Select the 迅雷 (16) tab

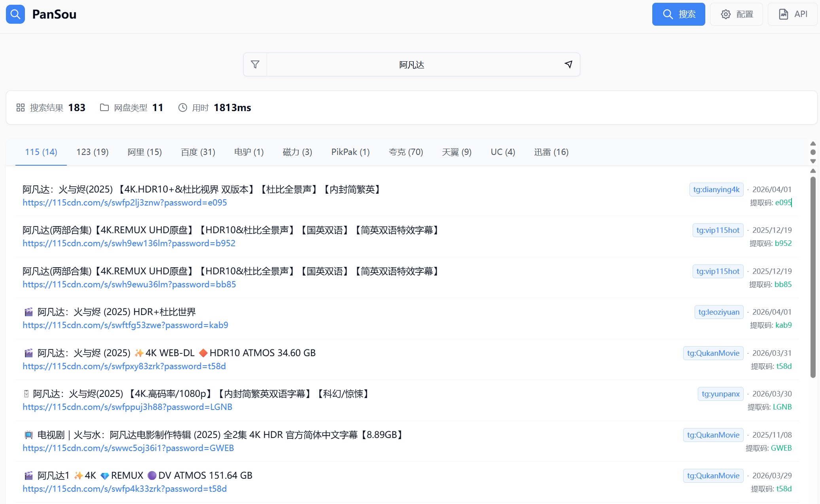[x=551, y=152]
